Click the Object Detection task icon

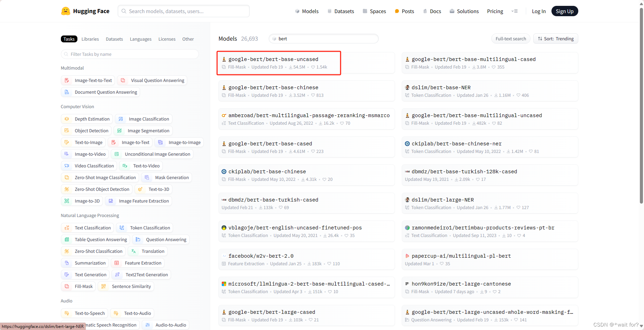[67, 131]
